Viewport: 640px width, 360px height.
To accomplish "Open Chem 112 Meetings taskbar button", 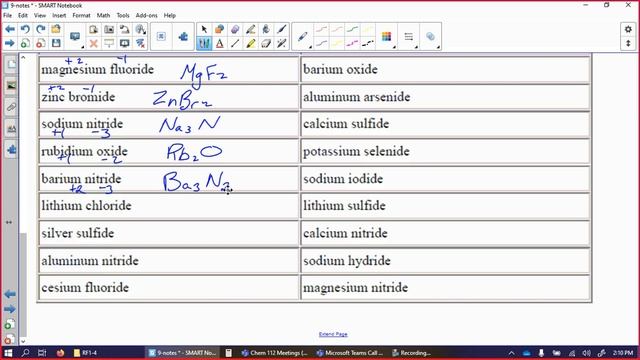I will 274,353.
